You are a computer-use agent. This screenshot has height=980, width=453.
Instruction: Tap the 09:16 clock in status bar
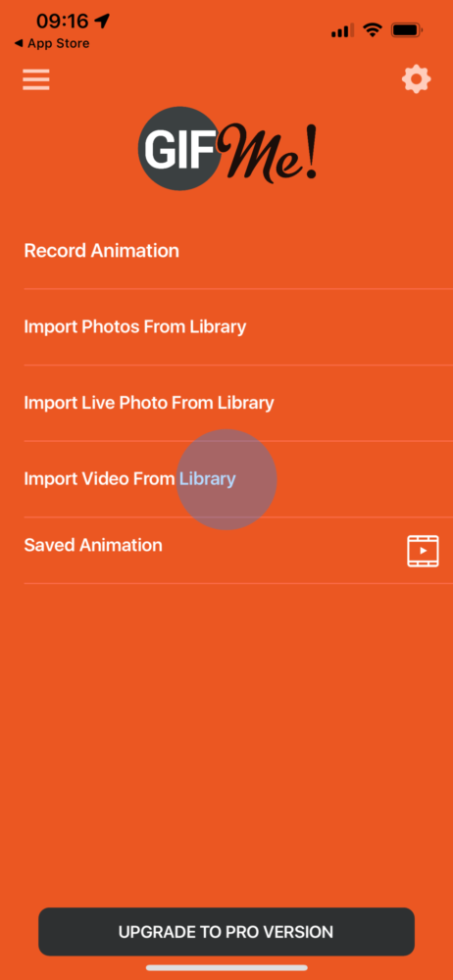[62, 22]
